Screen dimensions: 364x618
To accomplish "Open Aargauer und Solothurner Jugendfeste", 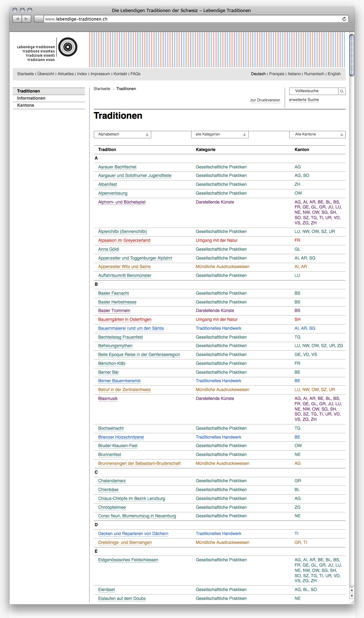I will [x=135, y=176].
